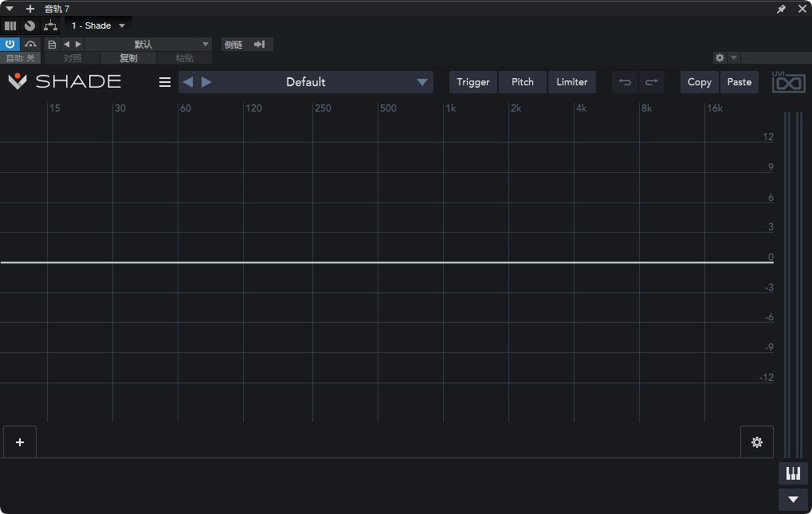Open the Limiter tab

(x=572, y=82)
